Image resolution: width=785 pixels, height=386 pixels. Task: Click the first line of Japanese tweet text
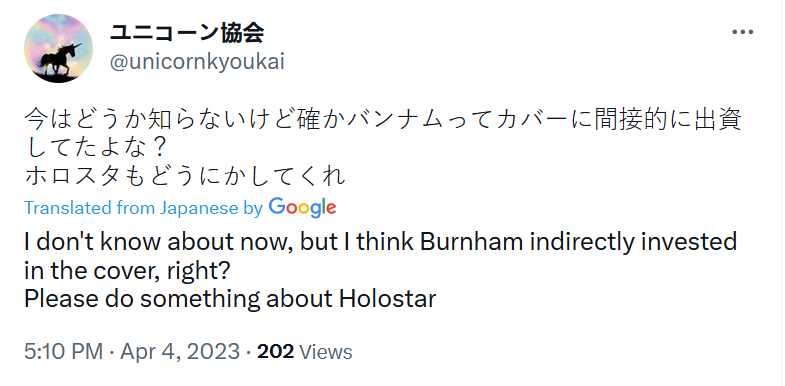tap(383, 120)
